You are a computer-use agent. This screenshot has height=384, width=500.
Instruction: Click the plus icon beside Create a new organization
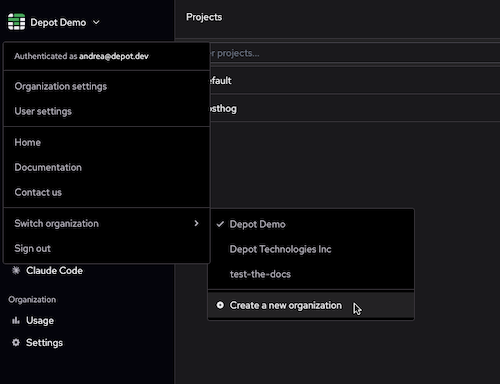pyautogui.click(x=220, y=305)
